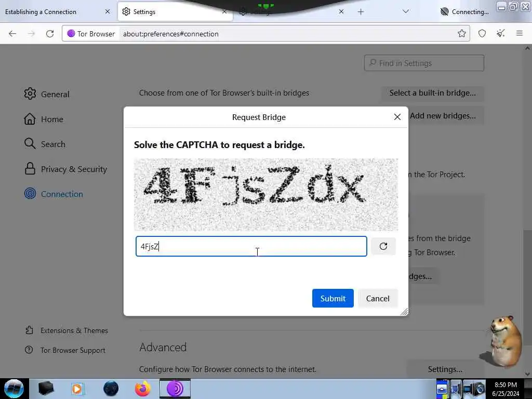Click the dark globe taskbar icon
The image size is (532, 399).
pyautogui.click(x=111, y=389)
